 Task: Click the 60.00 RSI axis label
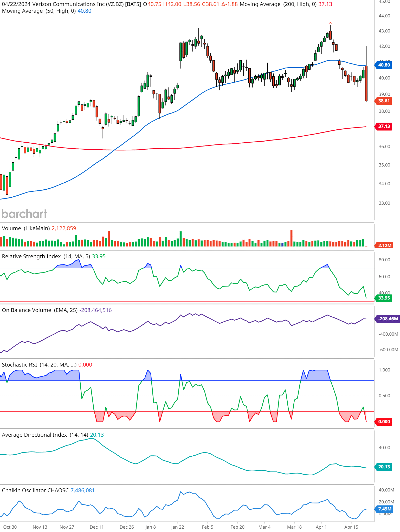tap(384, 277)
